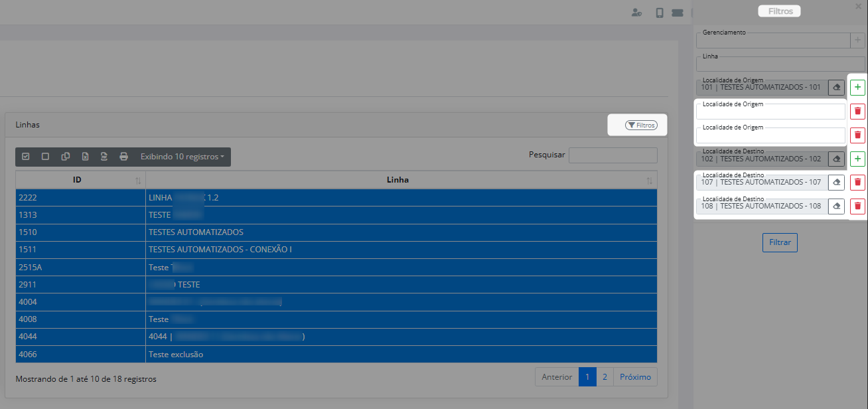
Task: Click the Pesquisar search field
Action: pyautogui.click(x=613, y=155)
